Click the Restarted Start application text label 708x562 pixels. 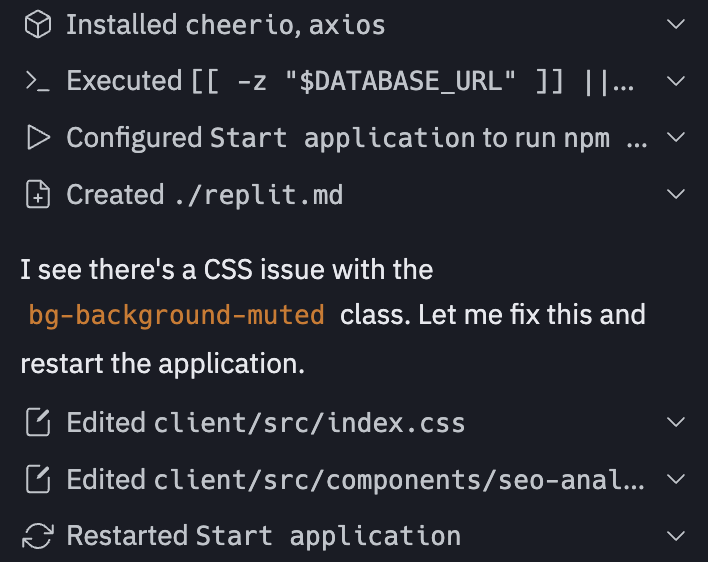click(x=263, y=536)
